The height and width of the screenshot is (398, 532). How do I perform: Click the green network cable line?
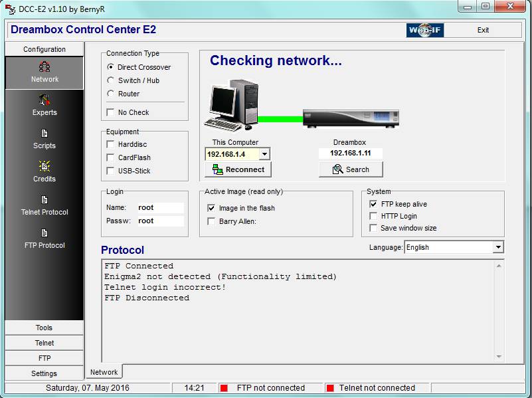point(280,119)
